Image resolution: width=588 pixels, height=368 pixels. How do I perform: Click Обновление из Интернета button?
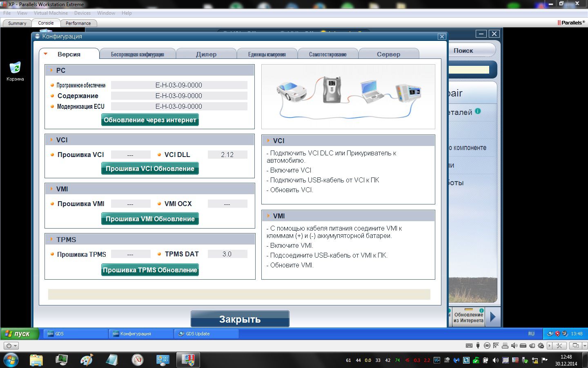468,317
